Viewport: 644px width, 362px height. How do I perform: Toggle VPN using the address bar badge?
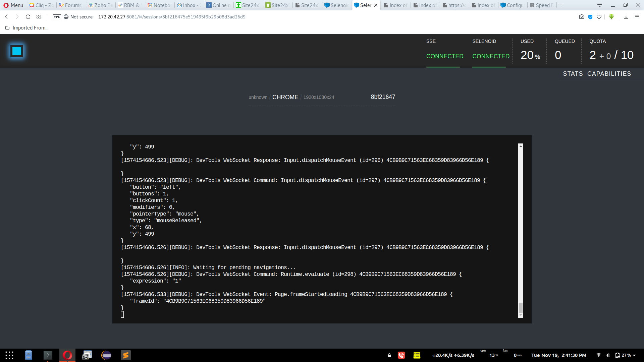point(57,17)
